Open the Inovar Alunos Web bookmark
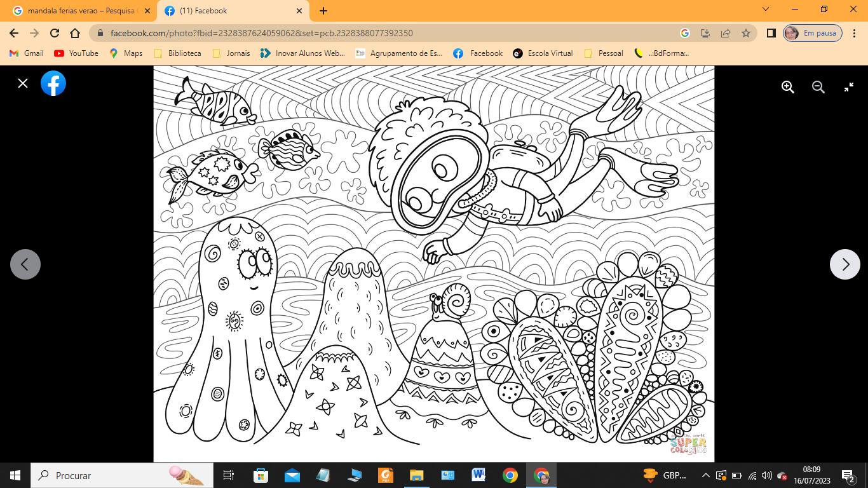868x488 pixels. coord(303,53)
